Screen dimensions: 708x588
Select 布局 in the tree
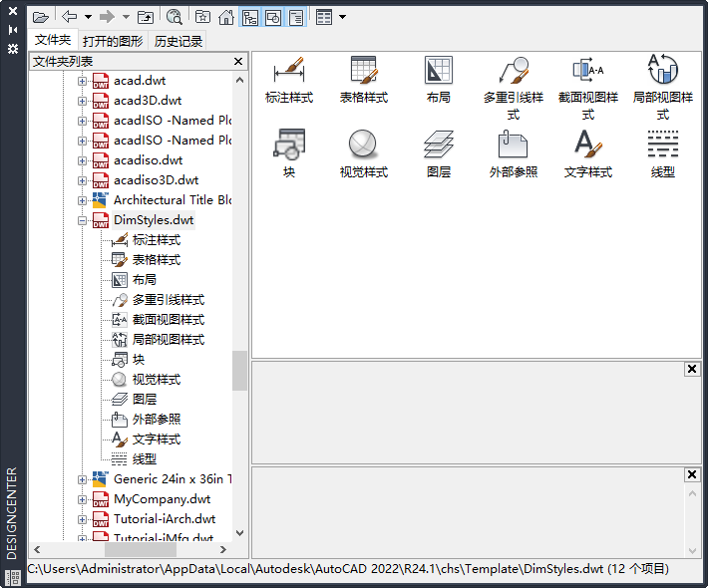tap(144, 280)
